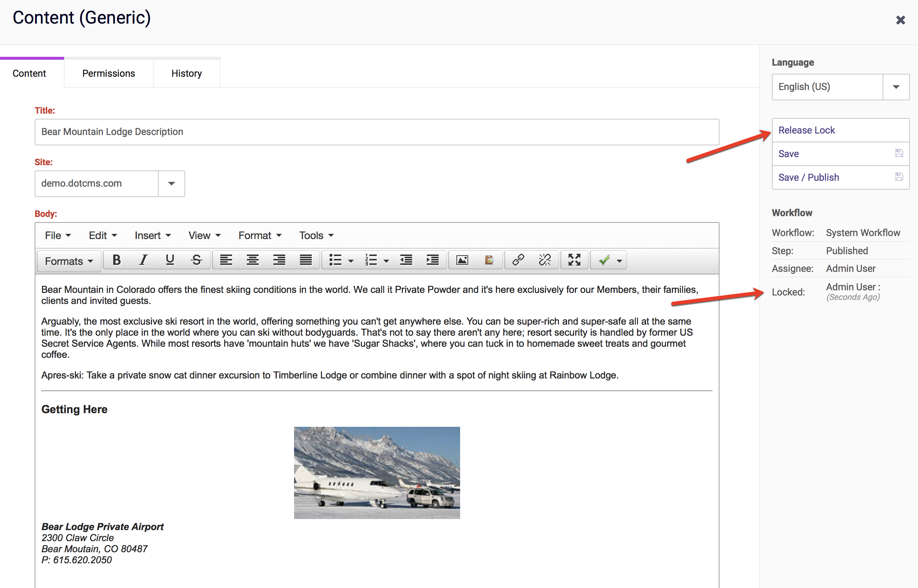918x588 pixels.
Task: Align text to the right
Action: pos(279,260)
